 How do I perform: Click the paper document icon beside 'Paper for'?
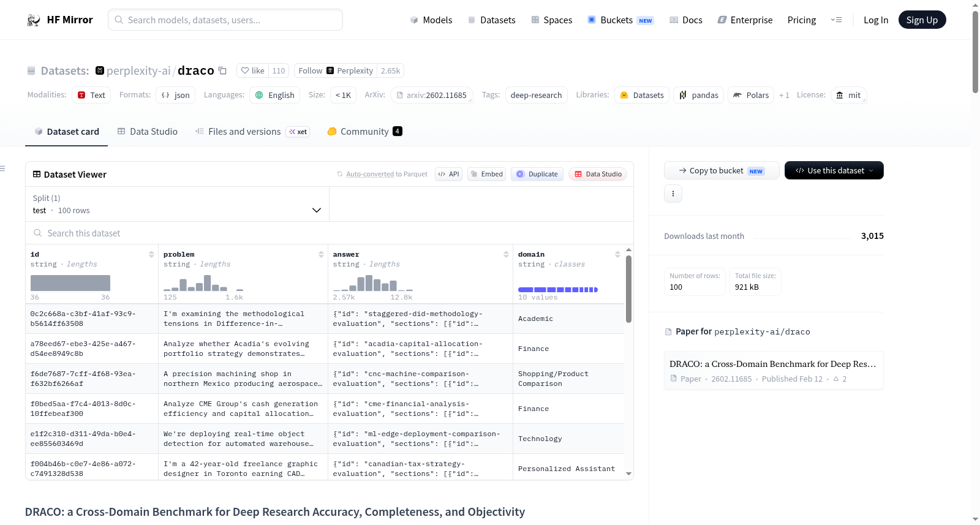pos(669,332)
